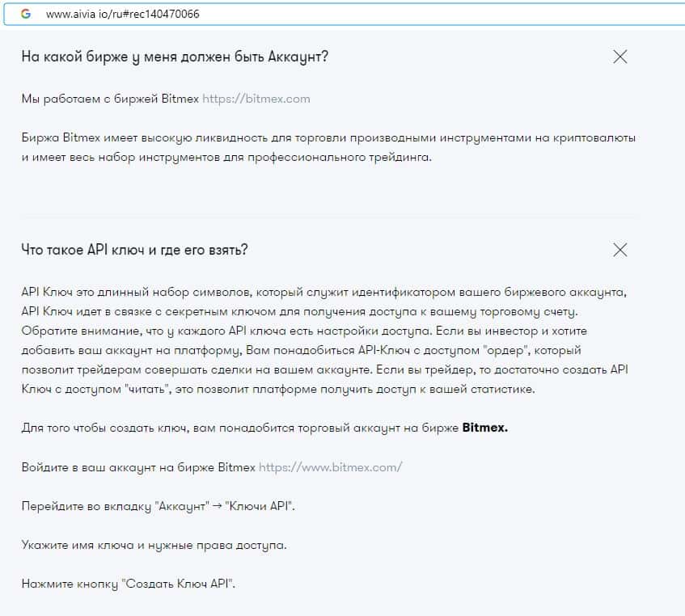Click the paragraph starting "API Ключ это длинный"
Screen dimensions: 685x616
coord(323,340)
